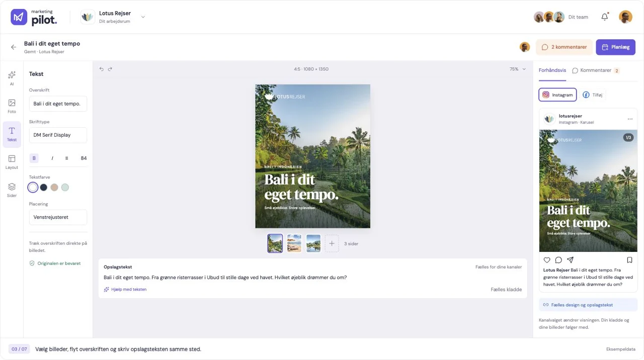This screenshot has width=644, height=360.
Task: Click Fælles design og opslagstekst button
Action: point(588,305)
